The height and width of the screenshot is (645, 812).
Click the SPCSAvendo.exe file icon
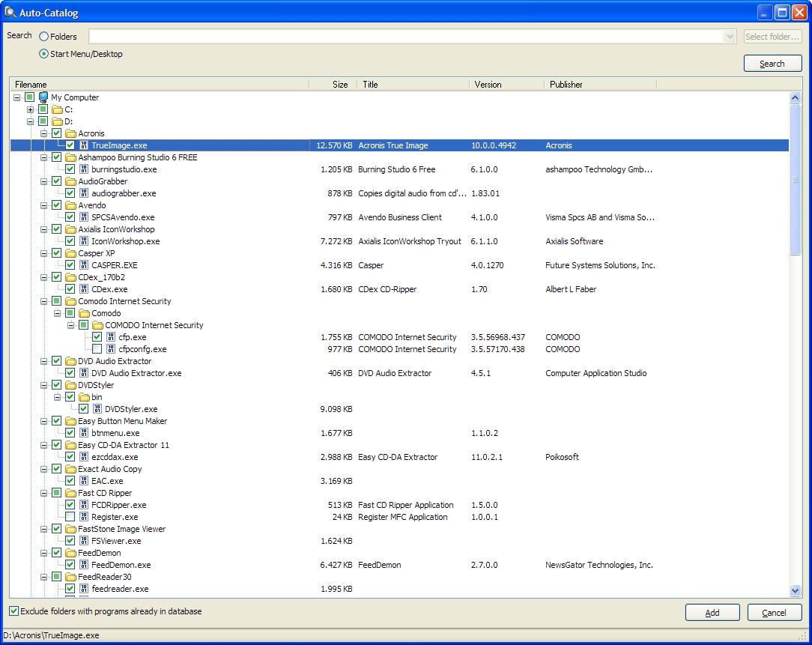(84, 217)
